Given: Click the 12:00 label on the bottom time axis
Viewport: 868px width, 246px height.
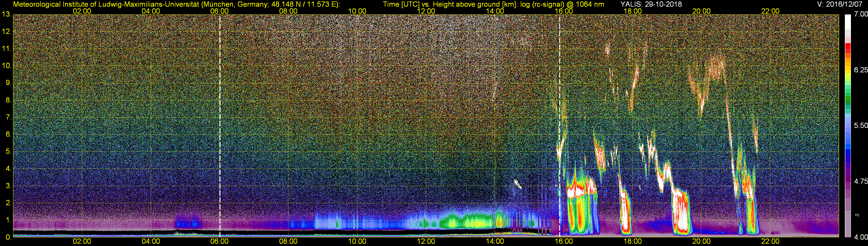Looking at the screenshot, I should [x=426, y=242].
